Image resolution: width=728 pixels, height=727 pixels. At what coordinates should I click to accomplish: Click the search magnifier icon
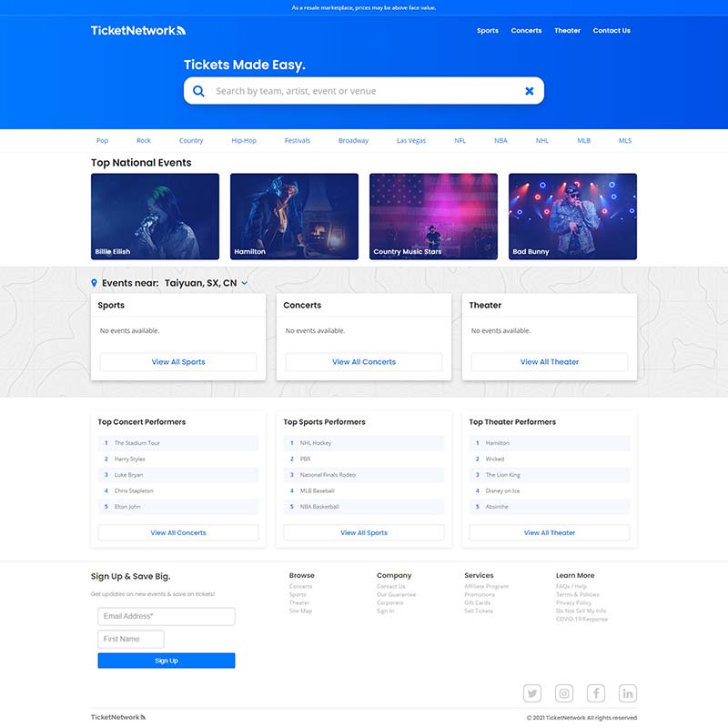click(x=198, y=91)
